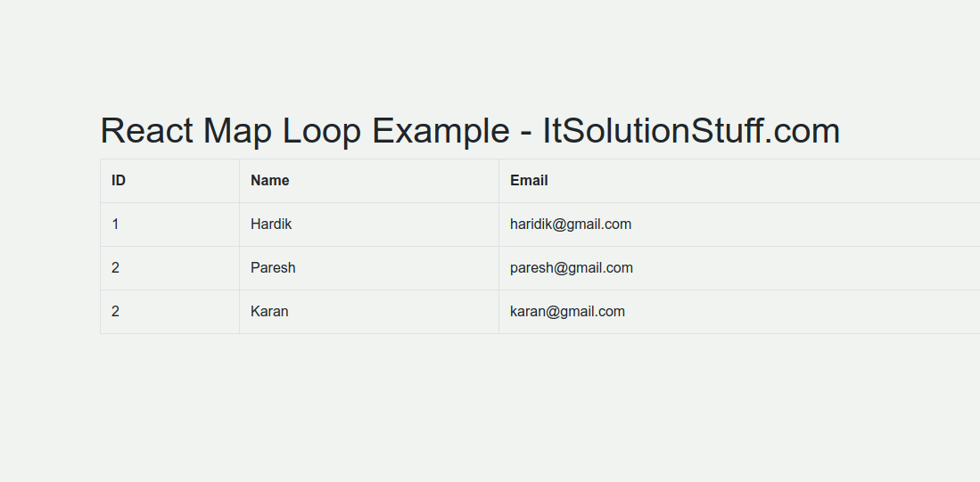Click the 'haridik' username in the first email
Screen dimensions: 980x482
[x=531, y=225]
